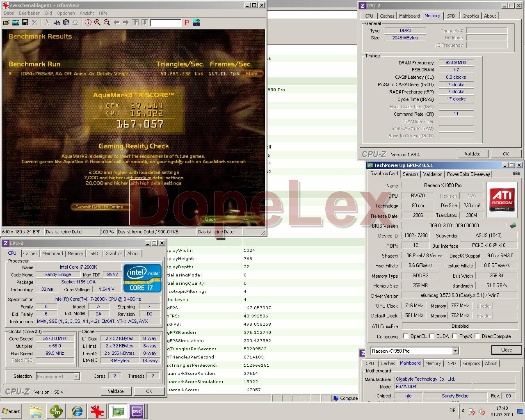
Task: Open the Radeon X1950 Pro card dropdown
Action: tap(455, 351)
